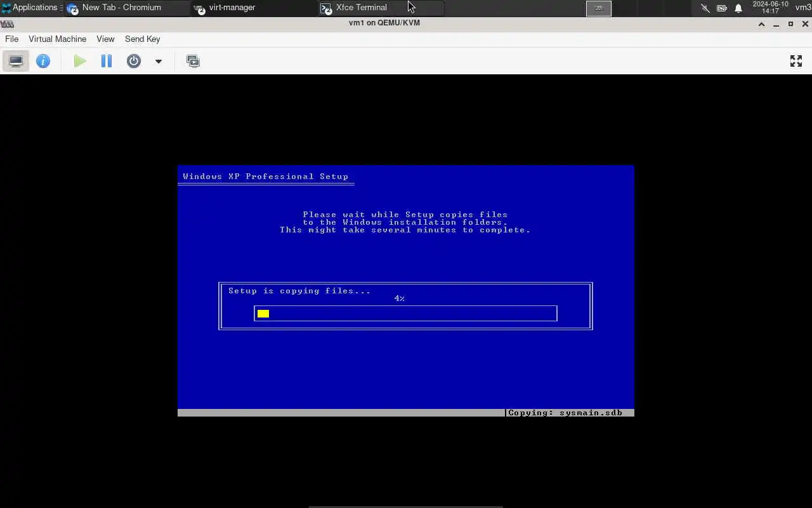The width and height of the screenshot is (812, 508).
Task: Open the manage VM snapshots icon
Action: point(193,61)
